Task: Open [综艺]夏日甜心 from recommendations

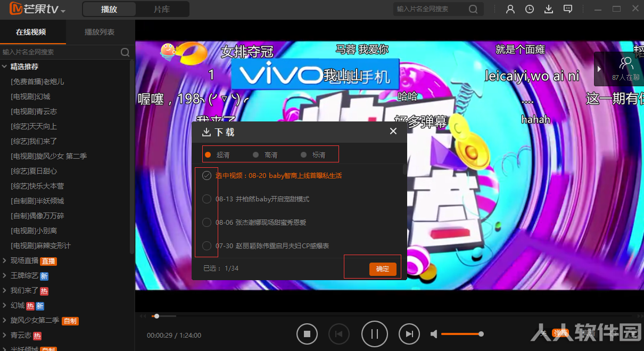Action: [x=34, y=171]
